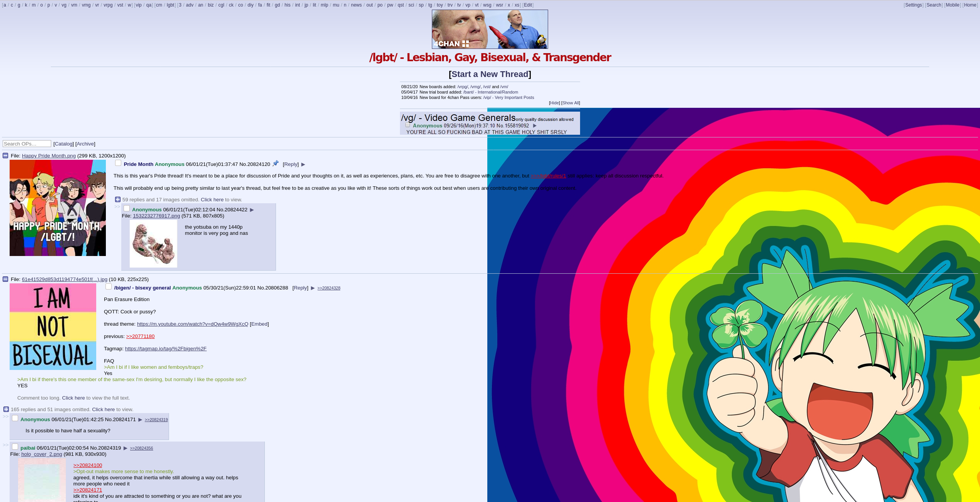Open the tagmap.io Tagmap link

[x=166, y=348]
